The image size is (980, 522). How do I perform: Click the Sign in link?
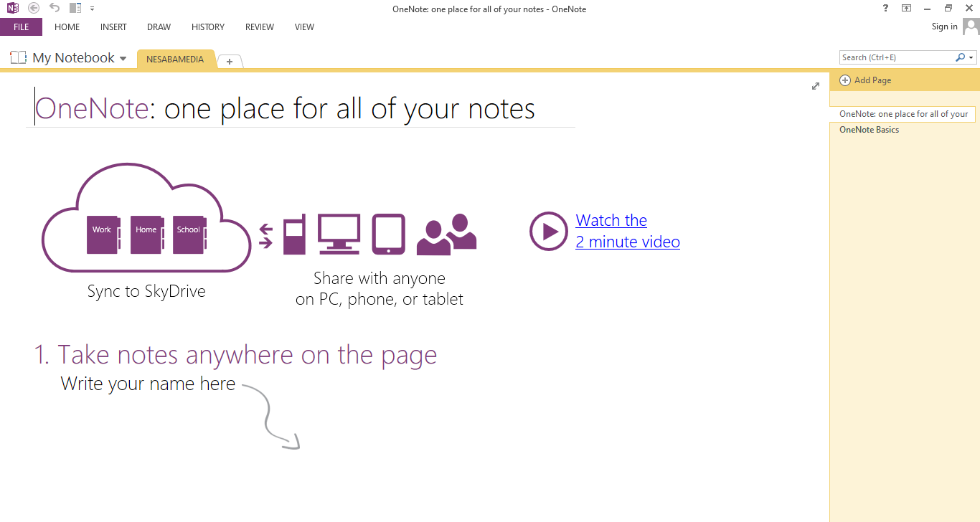[x=944, y=27]
